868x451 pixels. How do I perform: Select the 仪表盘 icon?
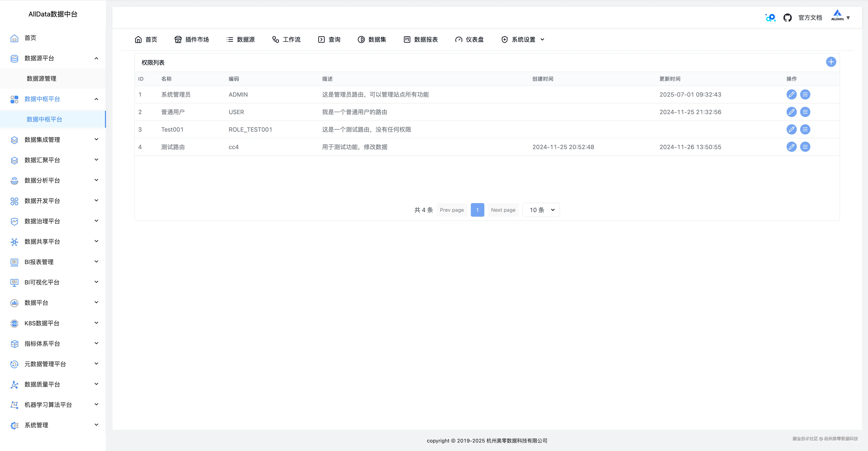(x=469, y=39)
